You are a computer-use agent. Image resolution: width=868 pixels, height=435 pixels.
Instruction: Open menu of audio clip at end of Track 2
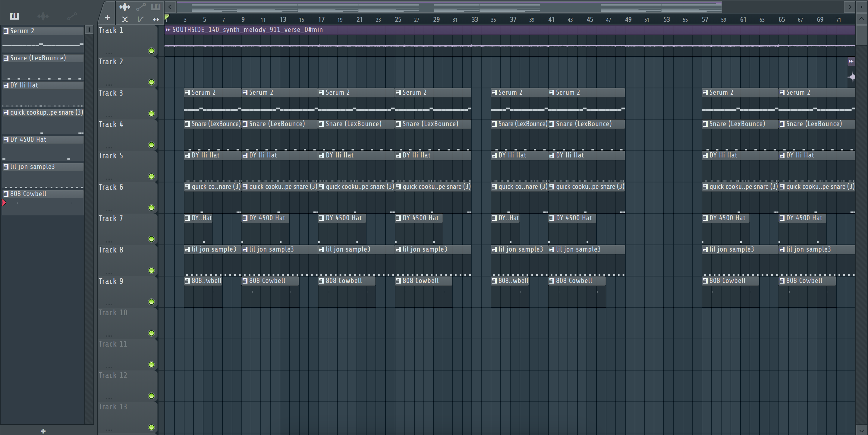point(851,61)
